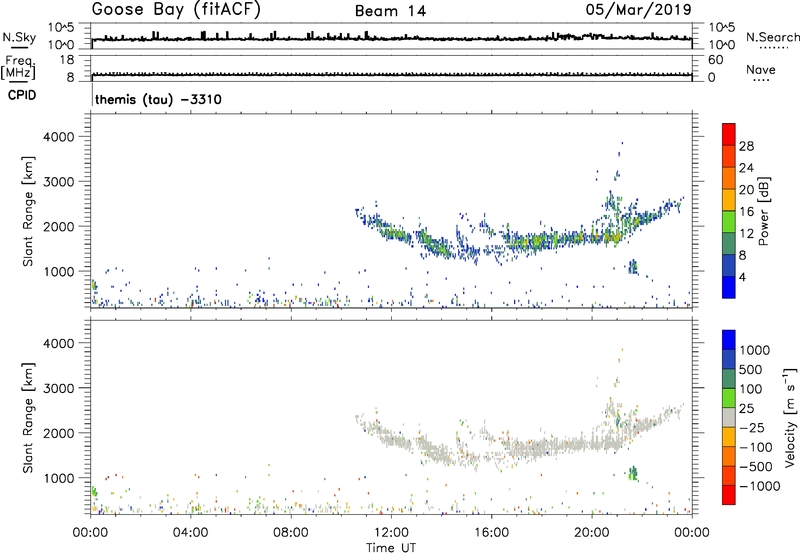The image size is (800, 554).
Task: Click the date '05/Mar/2019'
Action: pos(639,10)
